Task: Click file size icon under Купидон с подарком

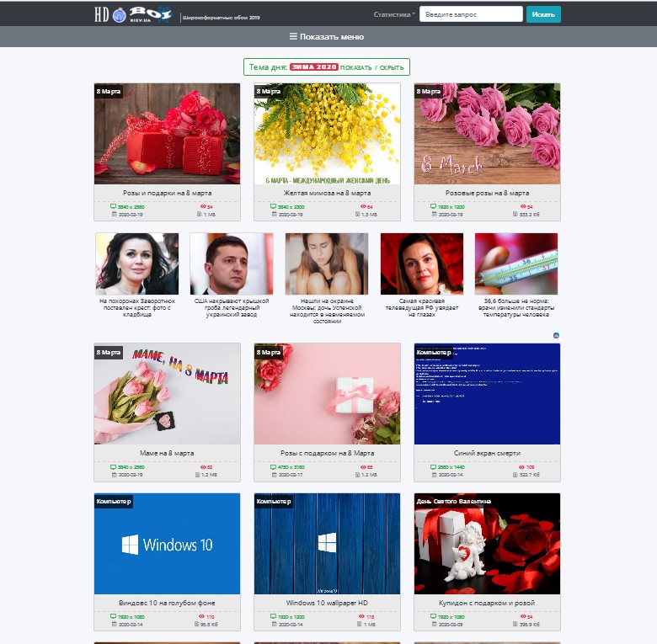Action: [x=515, y=624]
